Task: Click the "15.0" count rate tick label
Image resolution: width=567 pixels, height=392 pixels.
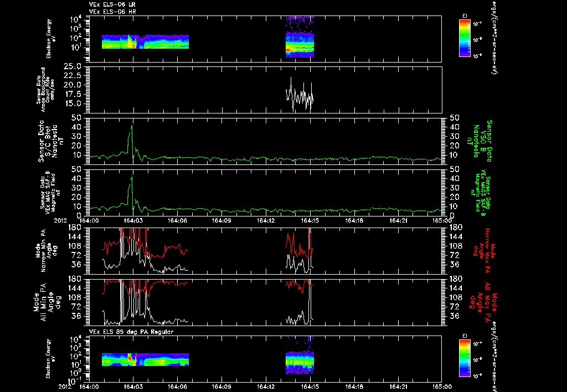Action: click(73, 104)
